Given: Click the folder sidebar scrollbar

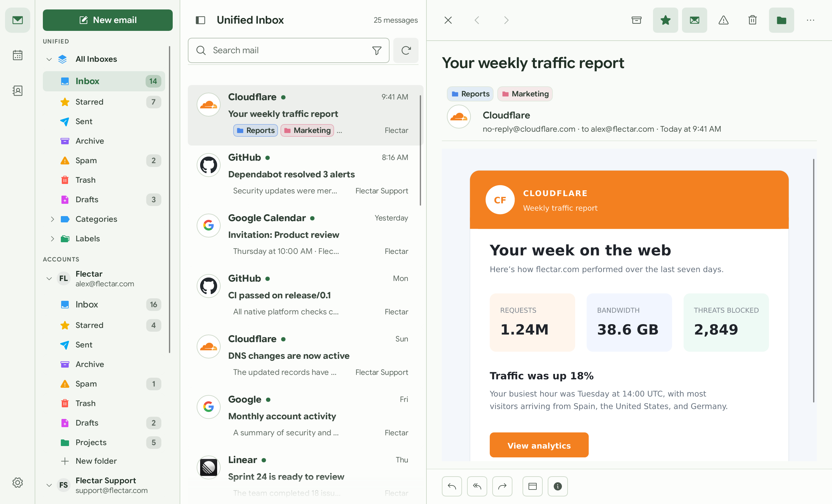Looking at the screenshot, I should click(x=170, y=199).
